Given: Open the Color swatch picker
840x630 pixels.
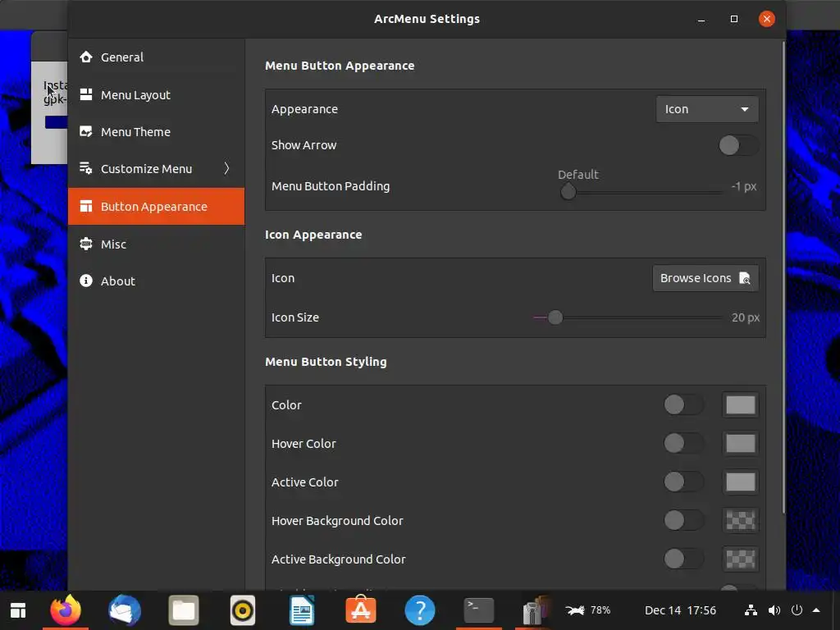Looking at the screenshot, I should click(x=741, y=405).
